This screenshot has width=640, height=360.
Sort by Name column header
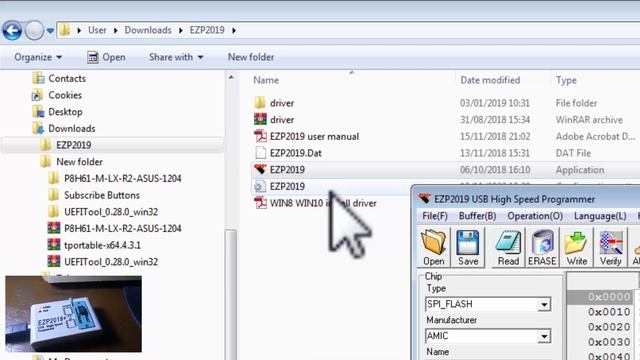coord(266,80)
